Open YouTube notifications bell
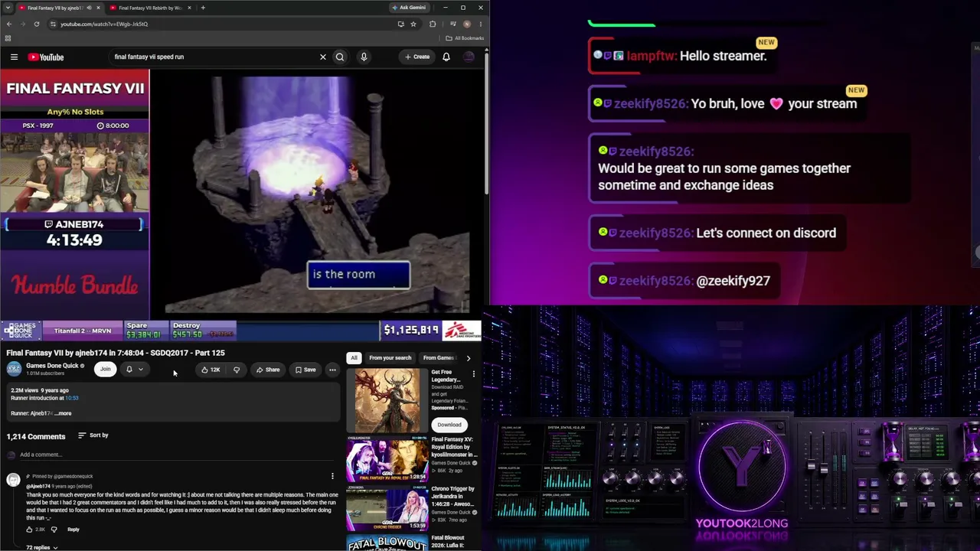The image size is (980, 551). click(x=446, y=57)
